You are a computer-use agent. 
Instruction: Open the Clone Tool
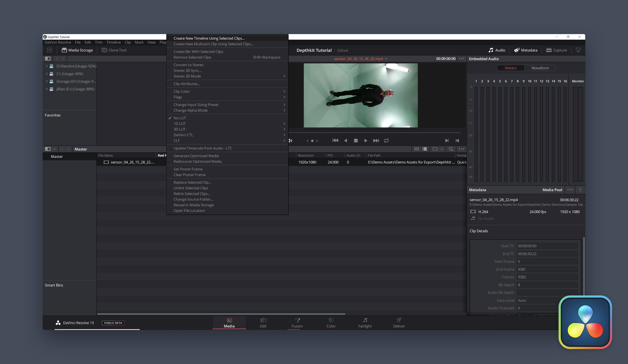[x=114, y=50]
